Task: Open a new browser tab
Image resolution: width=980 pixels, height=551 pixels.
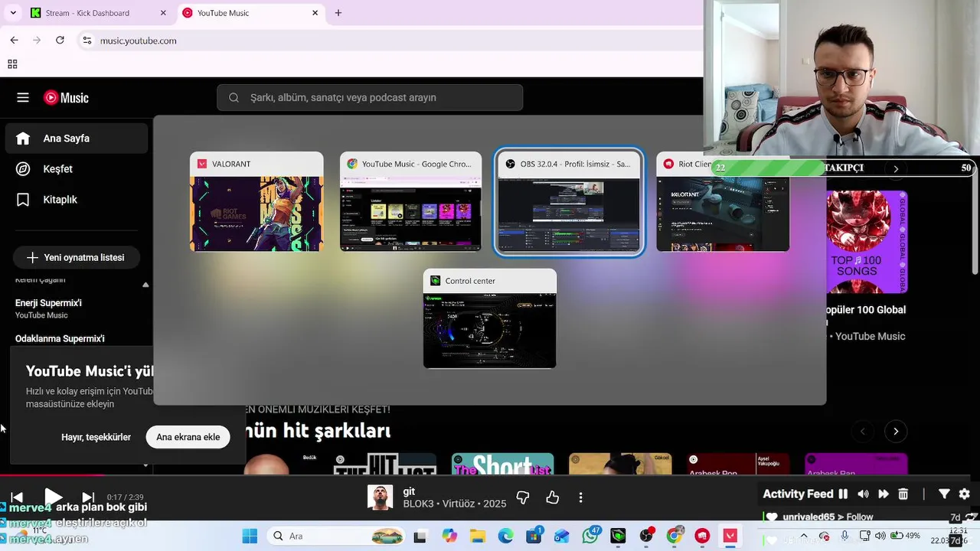Action: [338, 13]
